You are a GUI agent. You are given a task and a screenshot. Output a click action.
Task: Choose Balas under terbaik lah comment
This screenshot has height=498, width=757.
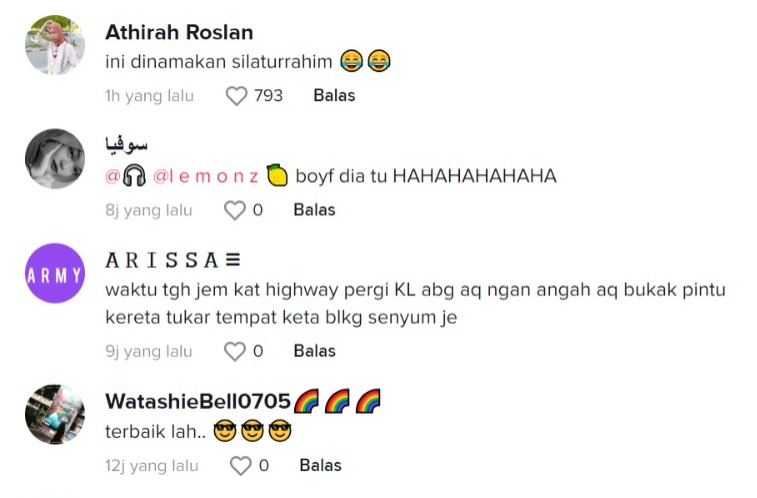coord(320,466)
